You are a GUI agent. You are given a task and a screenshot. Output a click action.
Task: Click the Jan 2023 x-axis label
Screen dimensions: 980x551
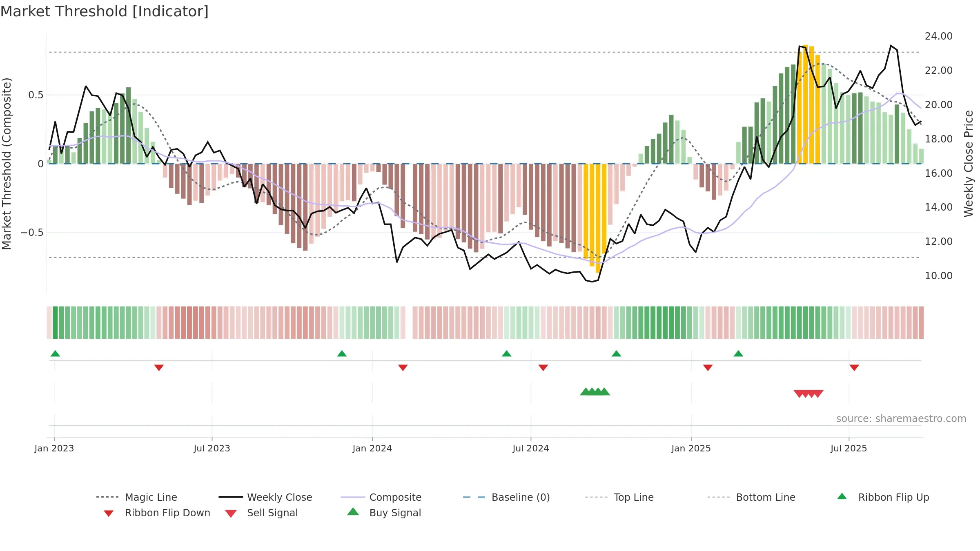[54, 449]
